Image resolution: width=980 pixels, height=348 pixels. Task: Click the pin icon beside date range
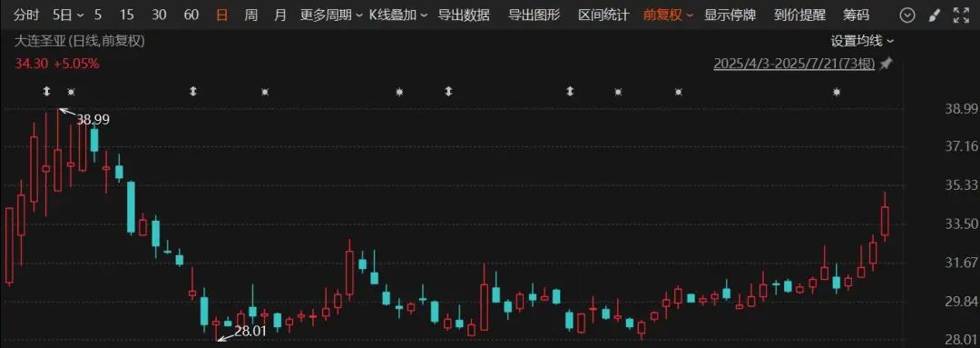(x=886, y=64)
